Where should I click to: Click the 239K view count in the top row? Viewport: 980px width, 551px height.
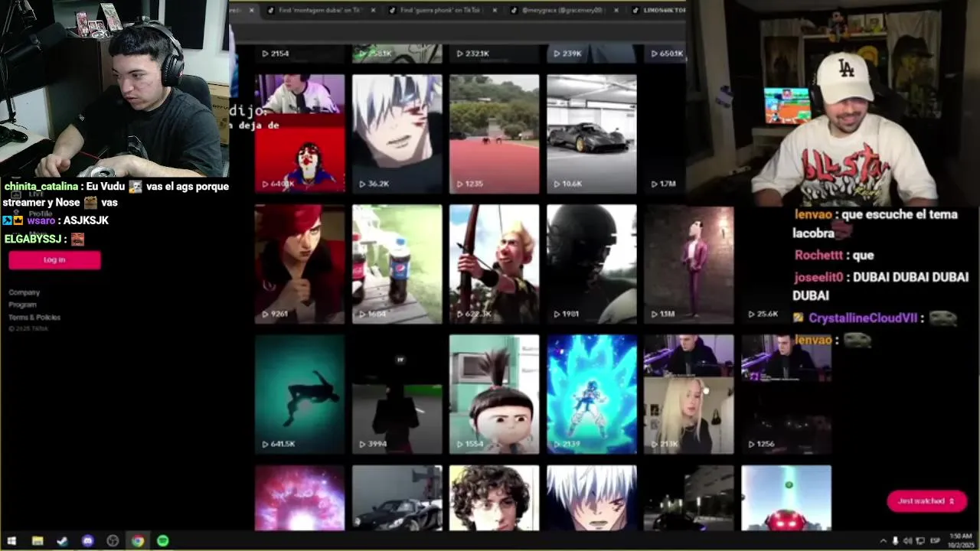click(567, 54)
